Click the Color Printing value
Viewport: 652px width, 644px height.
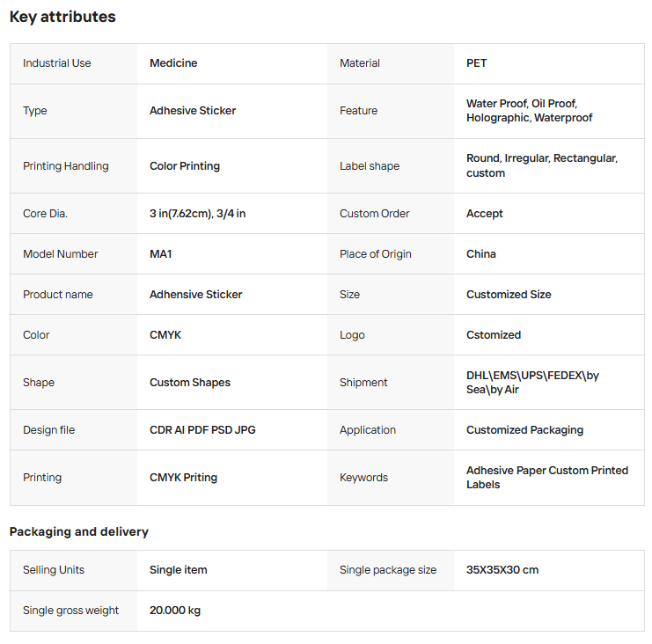185,166
